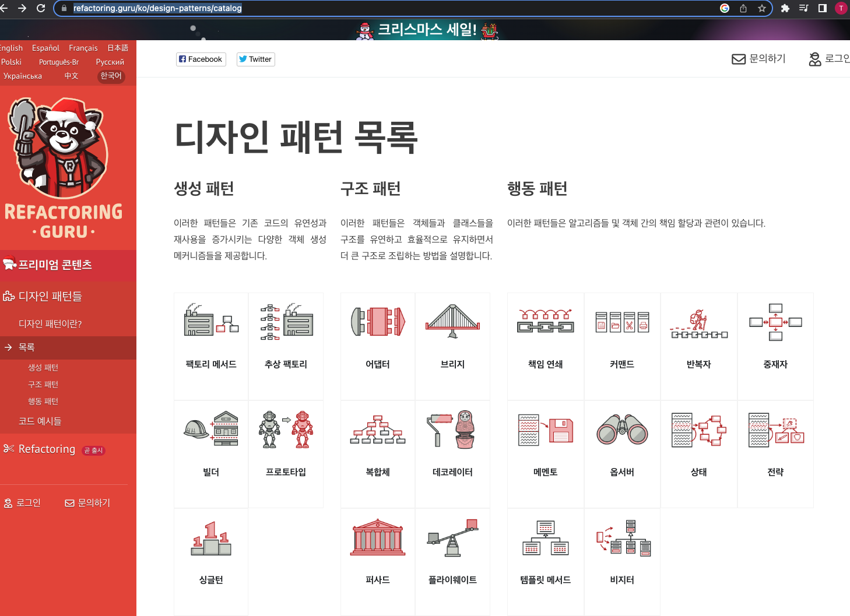Image resolution: width=850 pixels, height=616 pixels.
Task: Switch language to Español
Action: click(x=45, y=48)
